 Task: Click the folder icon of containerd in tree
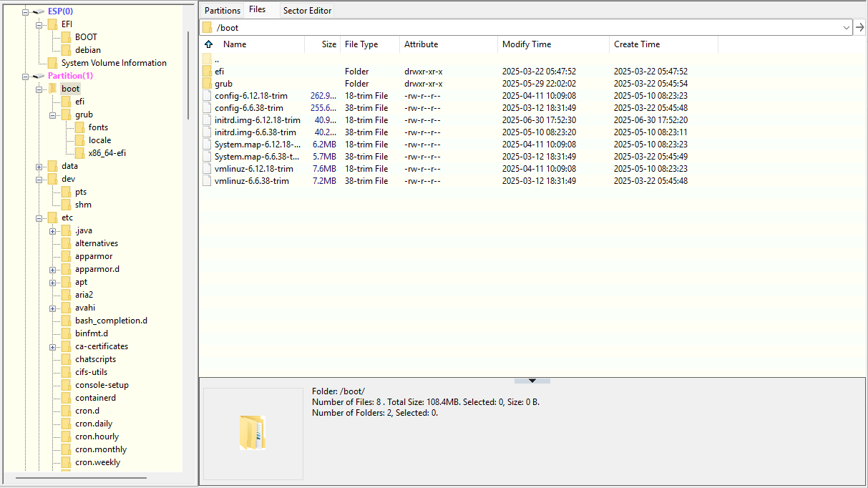click(67, 398)
